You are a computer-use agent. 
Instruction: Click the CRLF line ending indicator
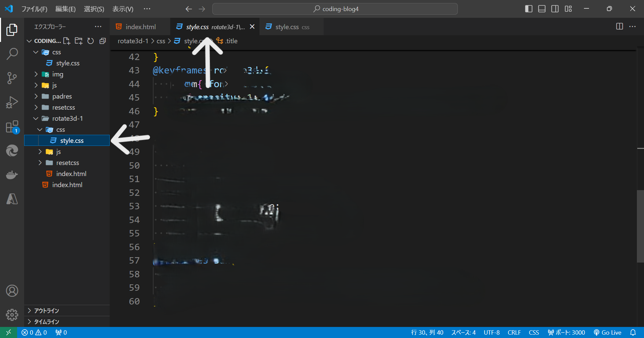pyautogui.click(x=514, y=332)
